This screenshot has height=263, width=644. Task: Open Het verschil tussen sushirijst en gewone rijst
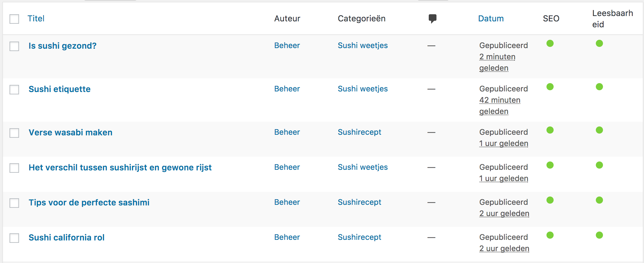[x=120, y=167]
